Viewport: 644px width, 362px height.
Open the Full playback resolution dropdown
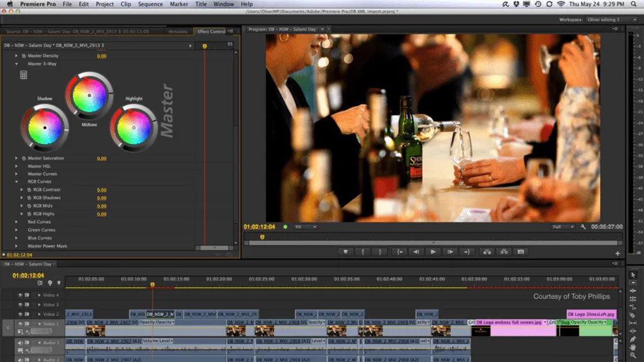(x=563, y=227)
